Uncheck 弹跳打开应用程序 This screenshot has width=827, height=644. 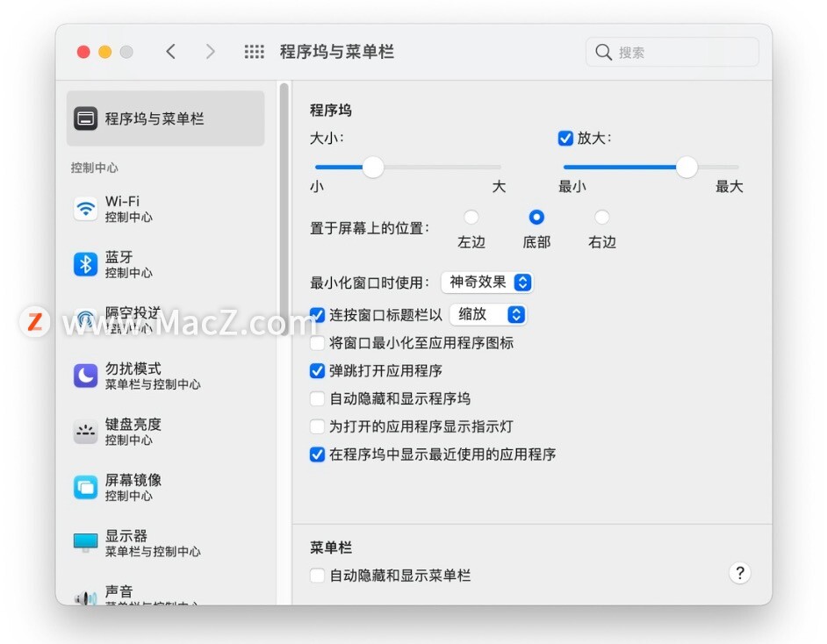point(317,371)
